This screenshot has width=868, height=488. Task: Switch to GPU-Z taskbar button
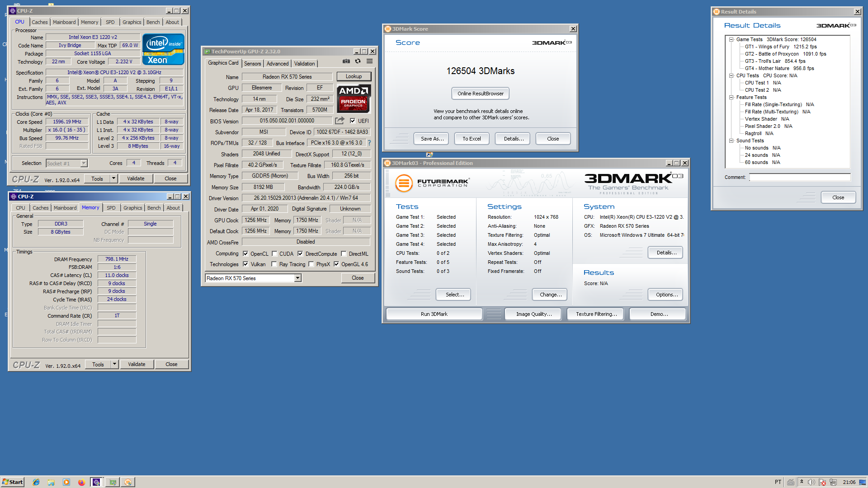pyautogui.click(x=113, y=482)
